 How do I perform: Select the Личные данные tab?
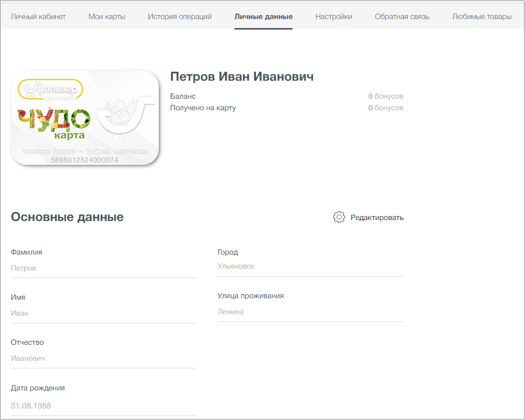(x=264, y=17)
